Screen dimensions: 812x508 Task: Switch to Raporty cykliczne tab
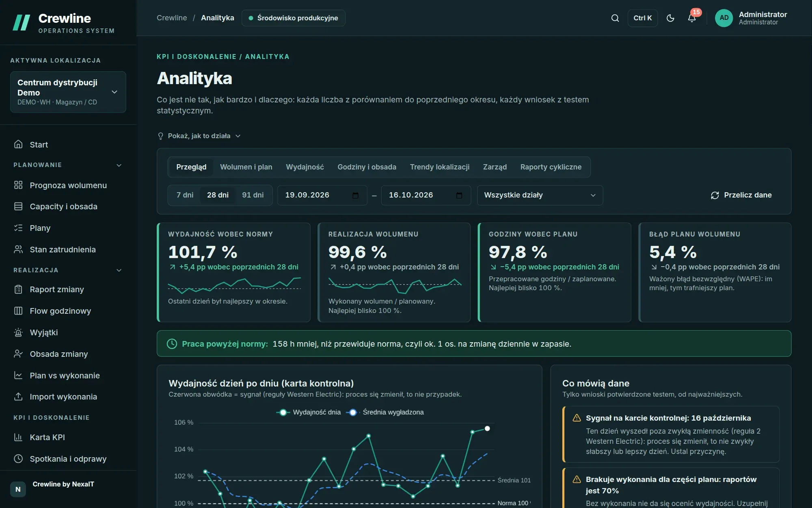[x=551, y=167]
